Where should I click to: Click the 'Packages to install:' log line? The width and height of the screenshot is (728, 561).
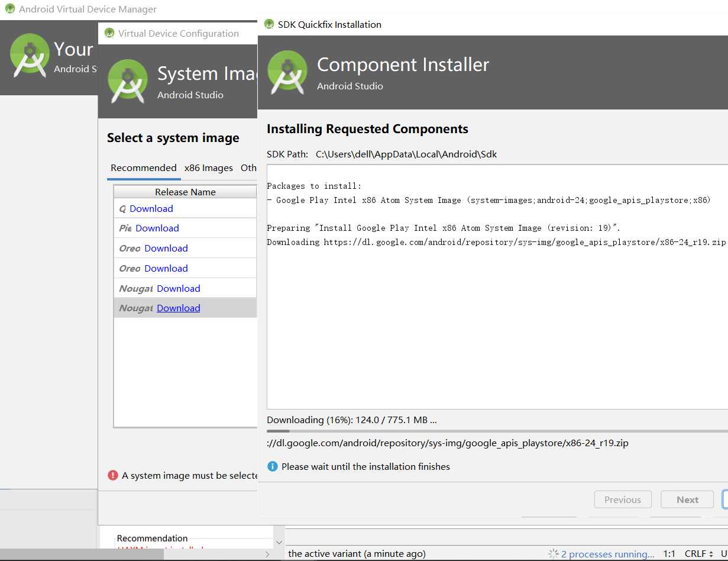(x=314, y=186)
